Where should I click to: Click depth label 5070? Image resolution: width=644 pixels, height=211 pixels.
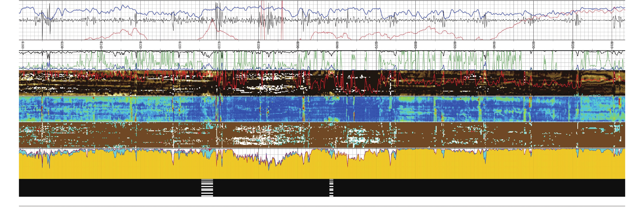click(x=376, y=45)
